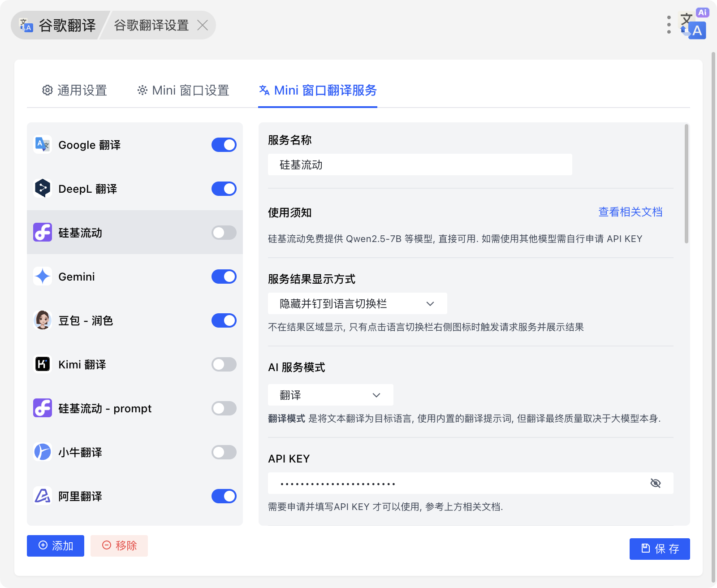The image size is (717, 588).
Task: Click the 添加 button
Action: (56, 546)
